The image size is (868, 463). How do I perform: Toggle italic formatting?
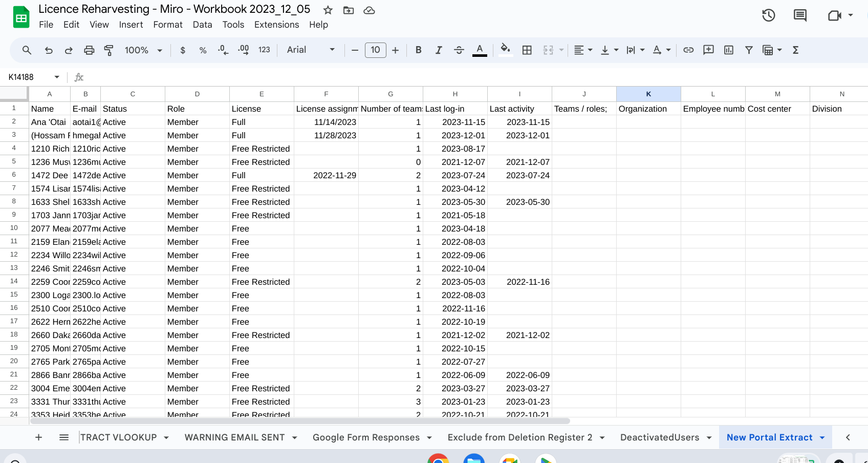[439, 50]
